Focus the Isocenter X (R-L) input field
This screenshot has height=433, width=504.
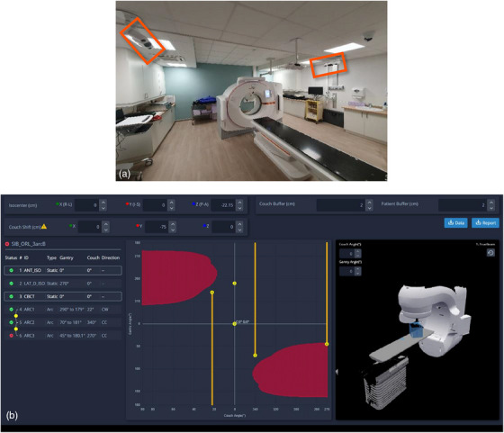pos(87,205)
